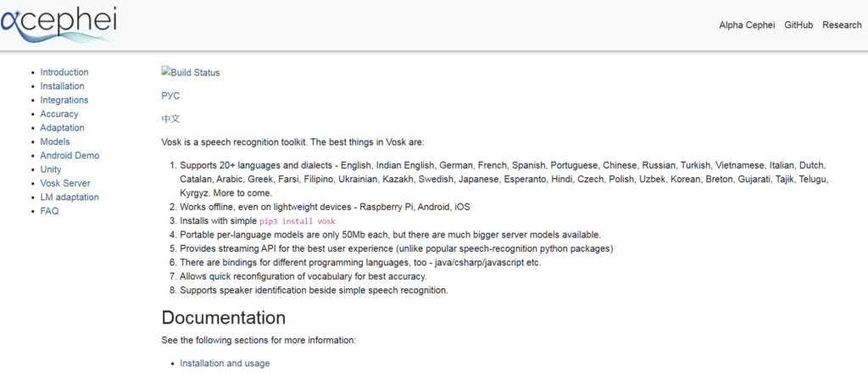This screenshot has height=373, width=868.
Task: Open Integrations sidebar link
Action: click(64, 100)
